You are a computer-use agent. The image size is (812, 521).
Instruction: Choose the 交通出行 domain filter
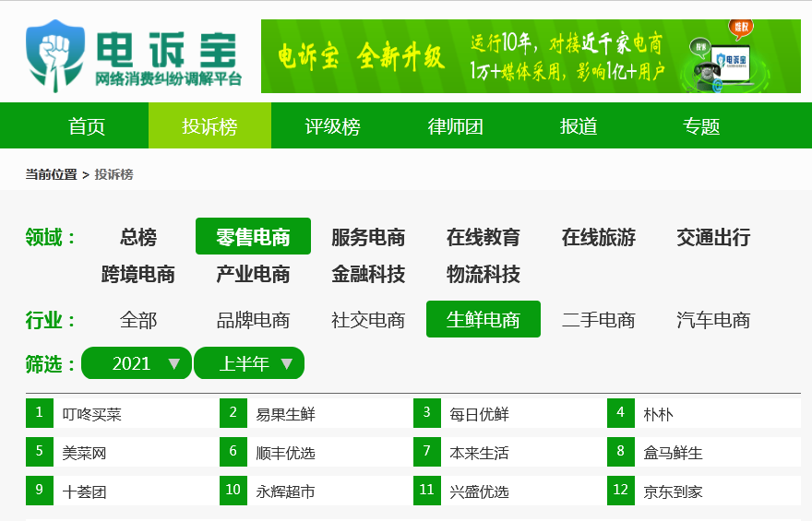coord(713,237)
